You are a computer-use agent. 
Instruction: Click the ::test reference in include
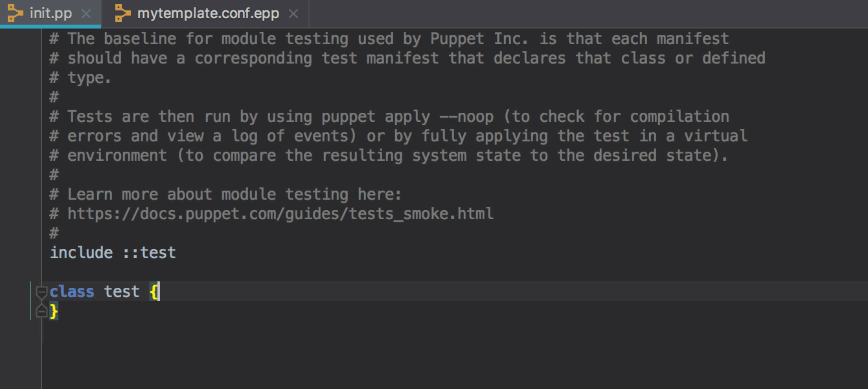pyautogui.click(x=149, y=252)
